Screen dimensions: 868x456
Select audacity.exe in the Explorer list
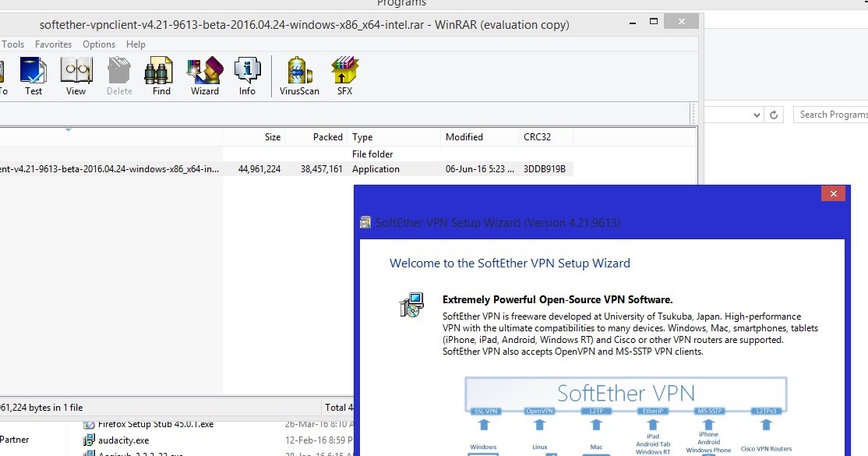click(123, 440)
